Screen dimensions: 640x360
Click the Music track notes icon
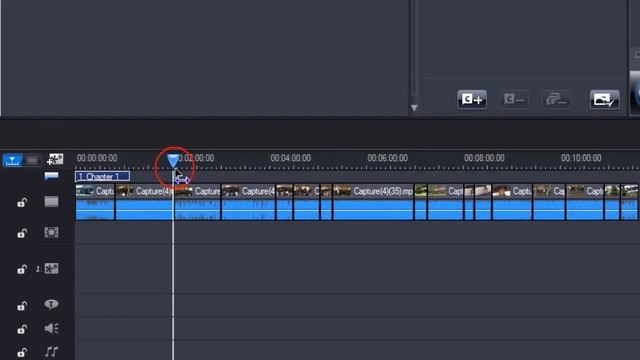[x=51, y=351]
